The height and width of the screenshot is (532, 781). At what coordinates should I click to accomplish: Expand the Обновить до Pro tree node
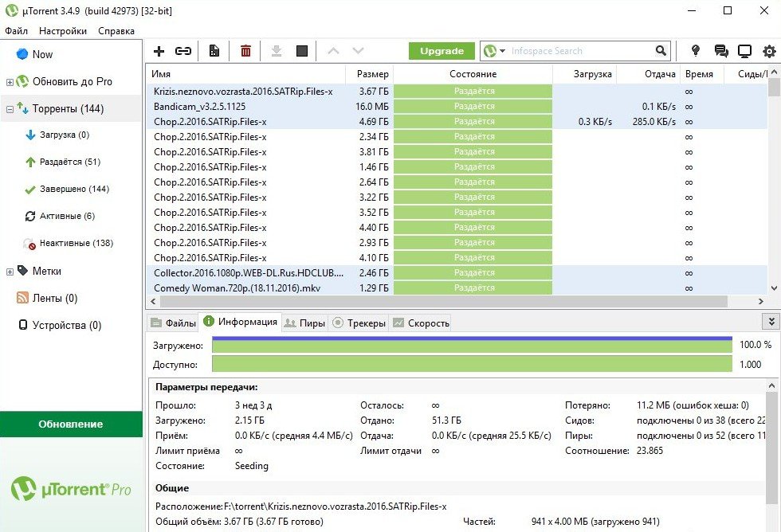coord(10,82)
